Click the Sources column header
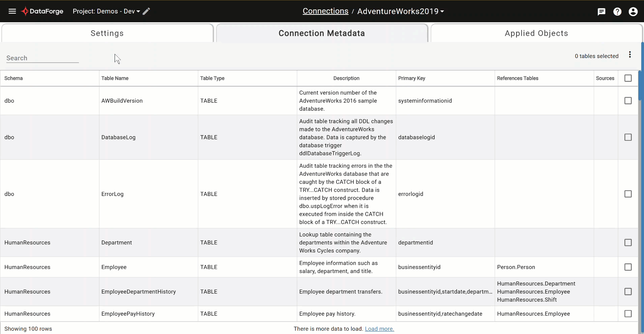 click(x=605, y=78)
